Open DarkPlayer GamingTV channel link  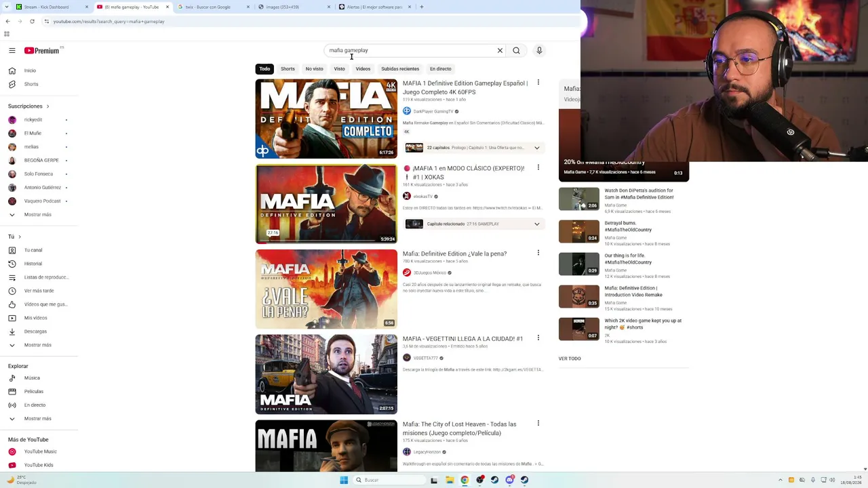433,112
